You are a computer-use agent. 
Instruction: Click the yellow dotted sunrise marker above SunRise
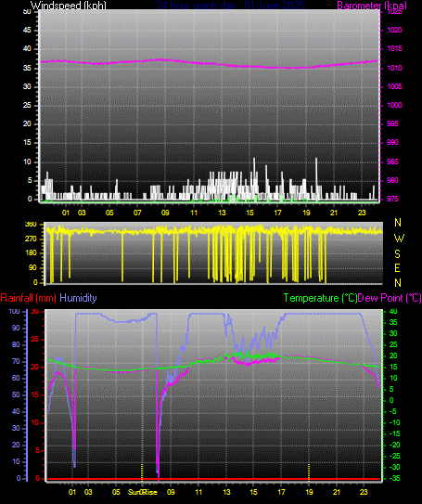click(x=142, y=472)
